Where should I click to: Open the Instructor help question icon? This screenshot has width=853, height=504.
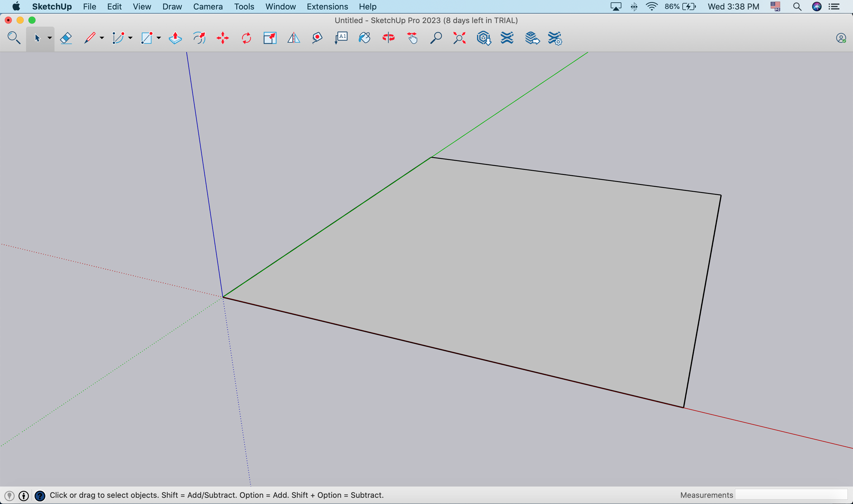40,496
